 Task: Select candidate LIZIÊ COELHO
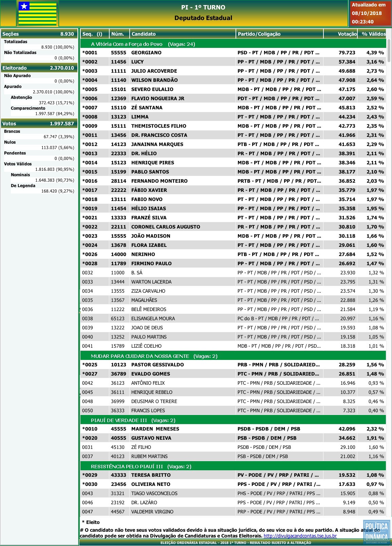(233, 346)
